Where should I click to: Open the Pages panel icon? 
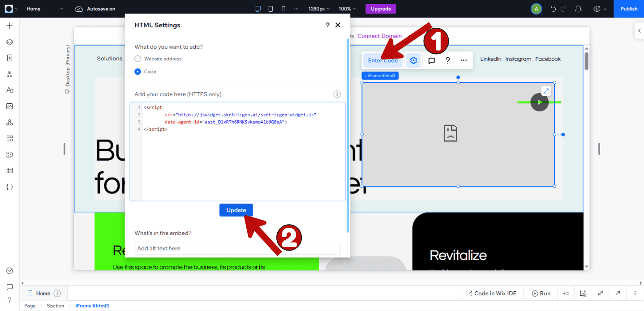tap(9, 58)
